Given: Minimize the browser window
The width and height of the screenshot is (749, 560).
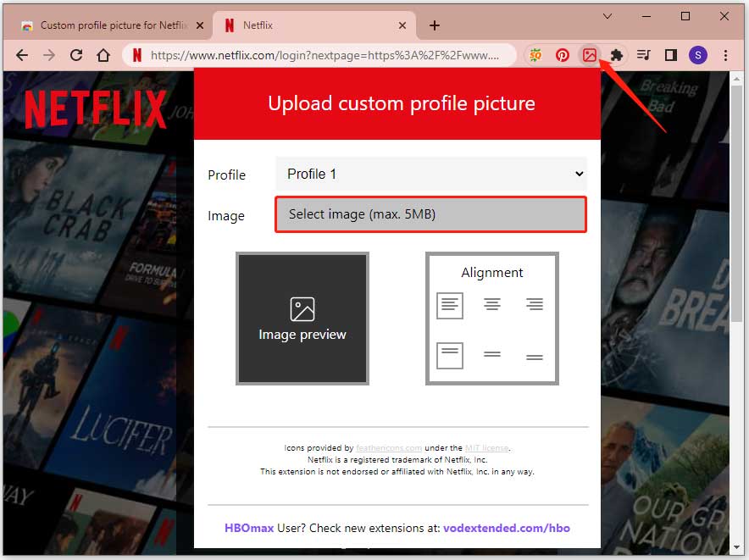Looking at the screenshot, I should point(646,16).
